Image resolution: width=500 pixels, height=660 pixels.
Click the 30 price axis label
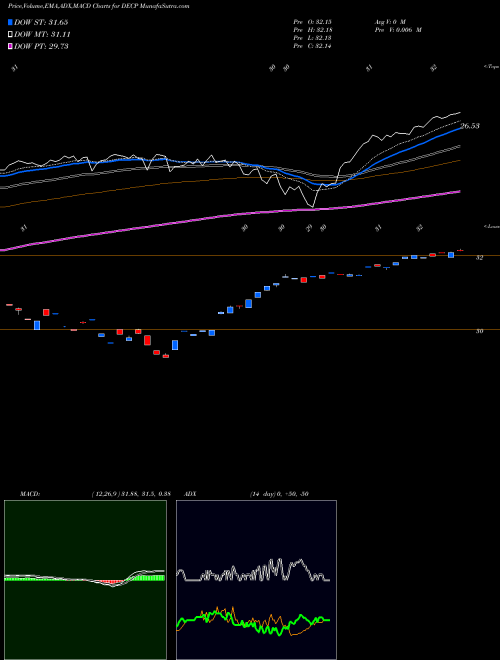coord(479,331)
